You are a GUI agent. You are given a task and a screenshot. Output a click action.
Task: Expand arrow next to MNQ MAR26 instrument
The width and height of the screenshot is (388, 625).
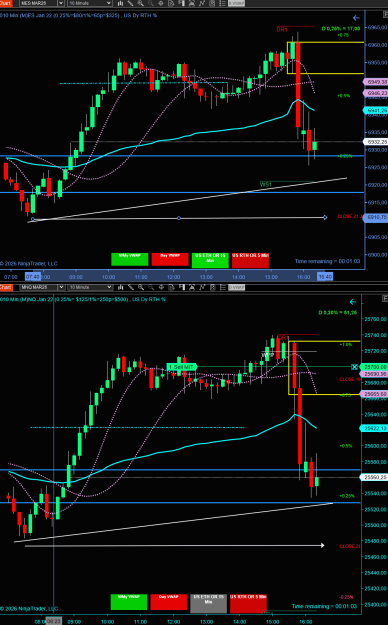click(x=61, y=287)
